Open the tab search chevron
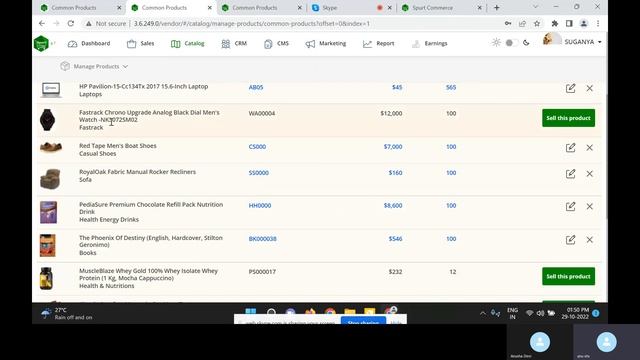Image resolution: width=640 pixels, height=360 pixels. tap(535, 7)
